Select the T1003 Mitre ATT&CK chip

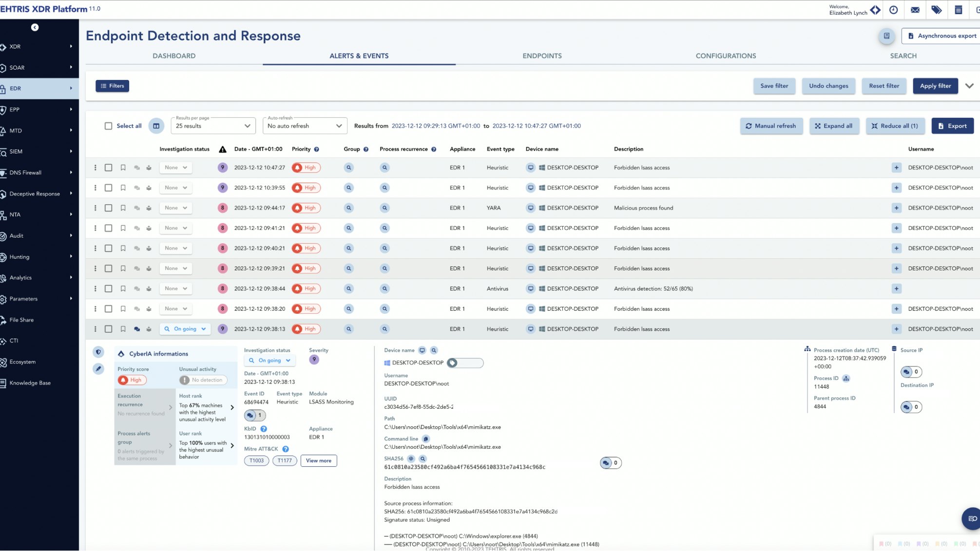click(x=256, y=460)
